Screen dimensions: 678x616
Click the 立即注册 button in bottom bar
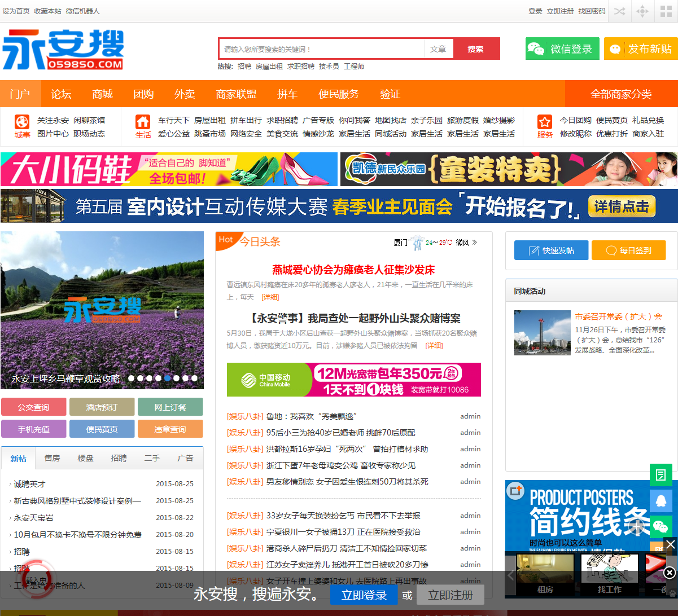click(x=450, y=595)
